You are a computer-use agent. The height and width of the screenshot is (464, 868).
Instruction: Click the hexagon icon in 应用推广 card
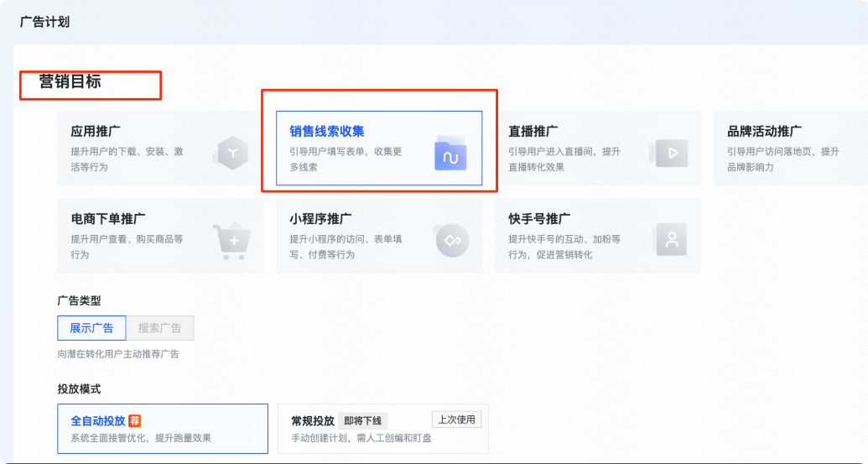[231, 152]
